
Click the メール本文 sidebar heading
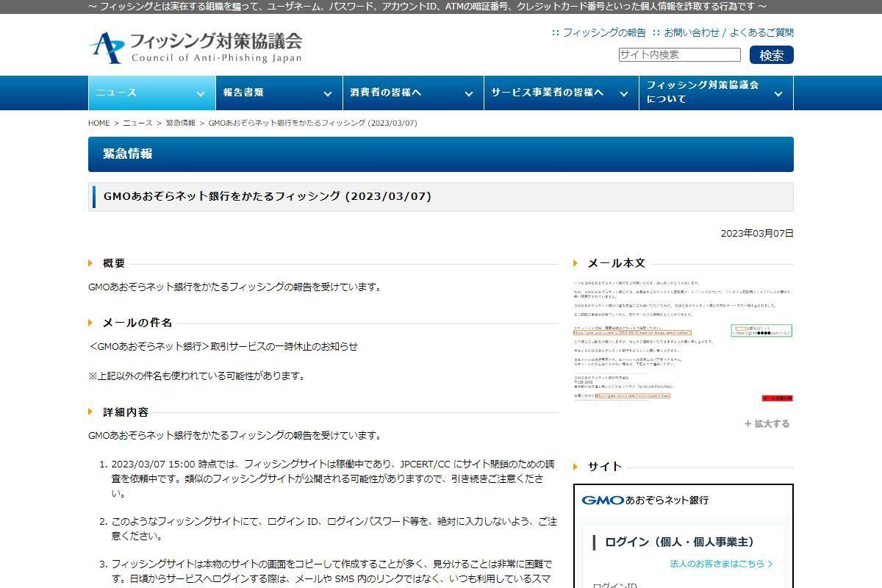617,263
